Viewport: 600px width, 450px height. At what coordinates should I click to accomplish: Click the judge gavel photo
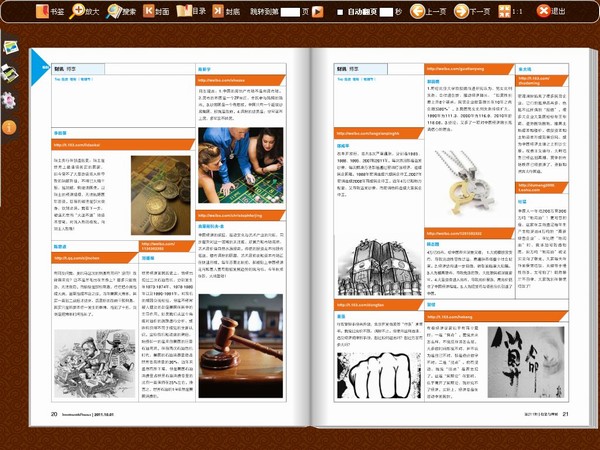(241, 346)
